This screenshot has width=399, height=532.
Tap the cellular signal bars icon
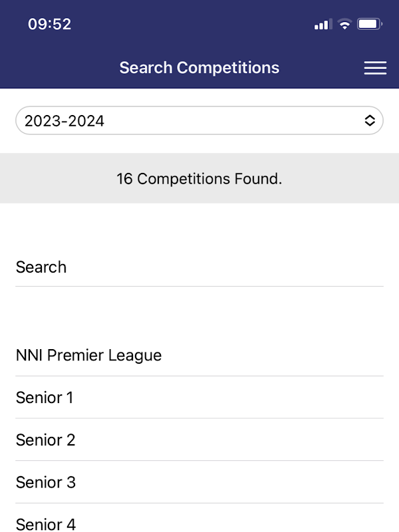[323, 25]
